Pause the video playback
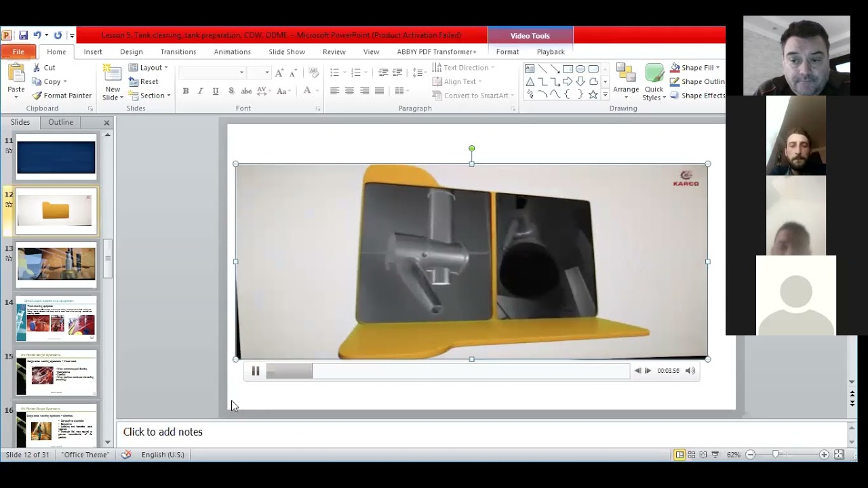This screenshot has width=868, height=488. (x=256, y=371)
